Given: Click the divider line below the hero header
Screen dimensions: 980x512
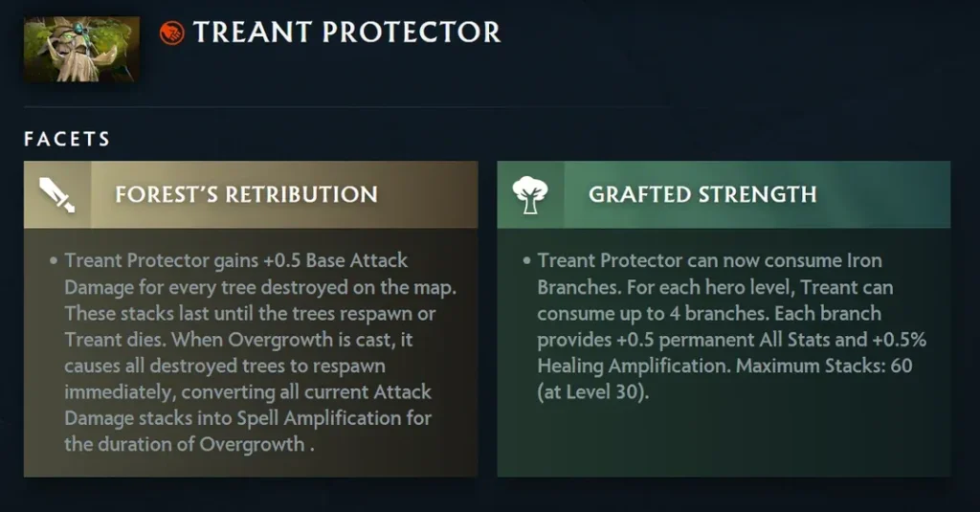Looking at the screenshot, I should point(488,106).
